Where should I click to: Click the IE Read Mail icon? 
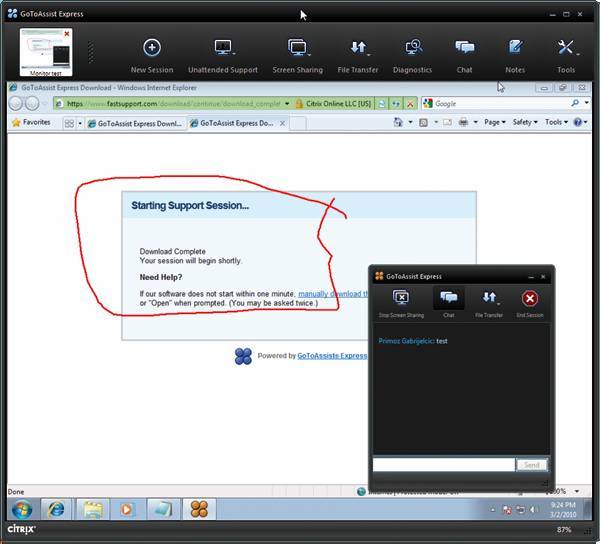tap(447, 122)
